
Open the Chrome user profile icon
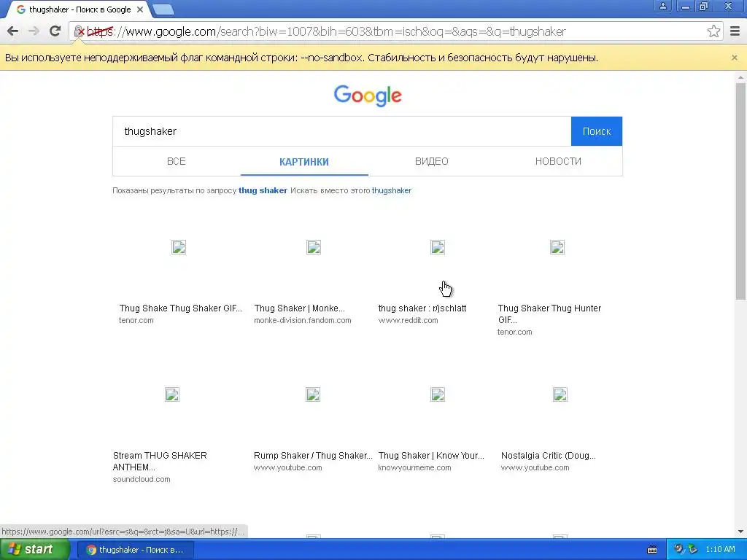[x=662, y=6]
